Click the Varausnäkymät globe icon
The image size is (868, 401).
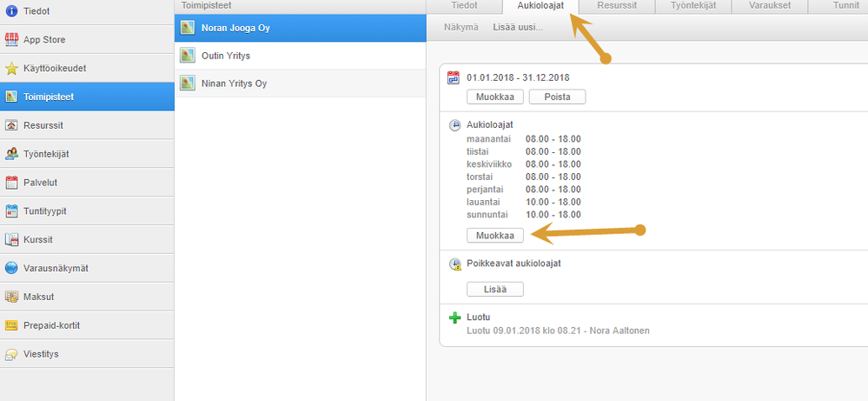pyautogui.click(x=11, y=268)
